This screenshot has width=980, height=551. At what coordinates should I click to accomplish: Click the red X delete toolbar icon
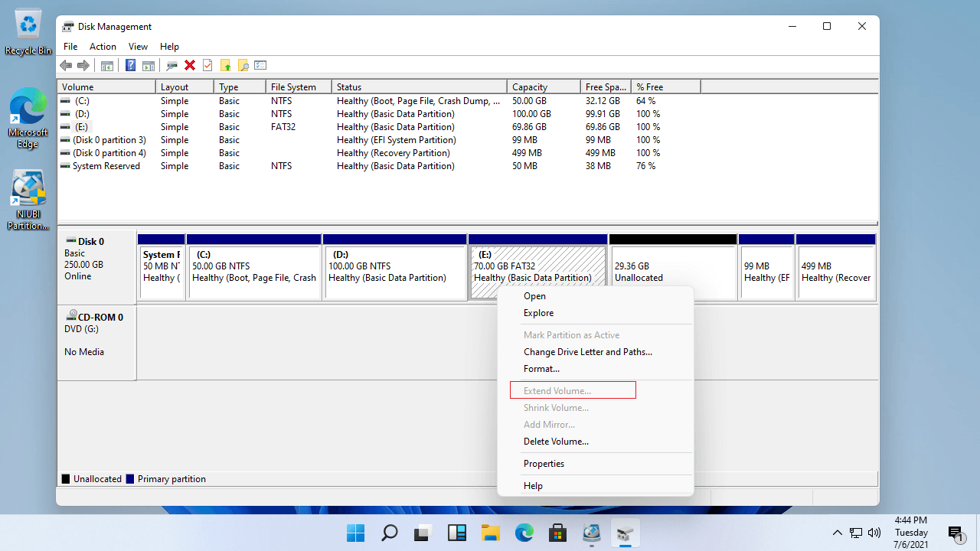pos(190,66)
